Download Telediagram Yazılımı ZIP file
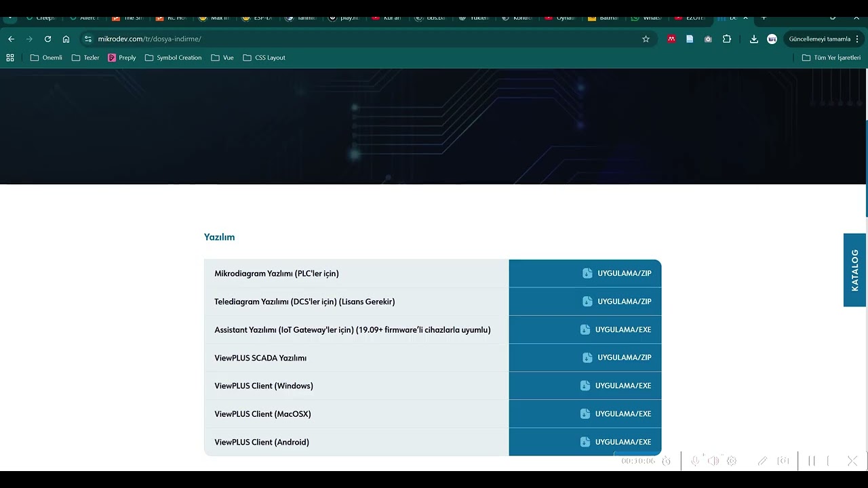Screen dimensions: 868x488 (617, 302)
